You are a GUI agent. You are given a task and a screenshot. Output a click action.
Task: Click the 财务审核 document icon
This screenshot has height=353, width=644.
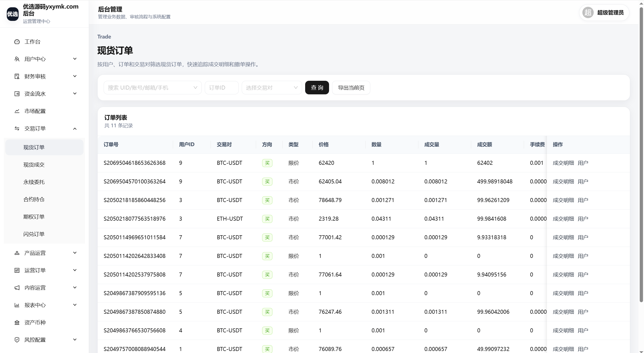point(17,76)
